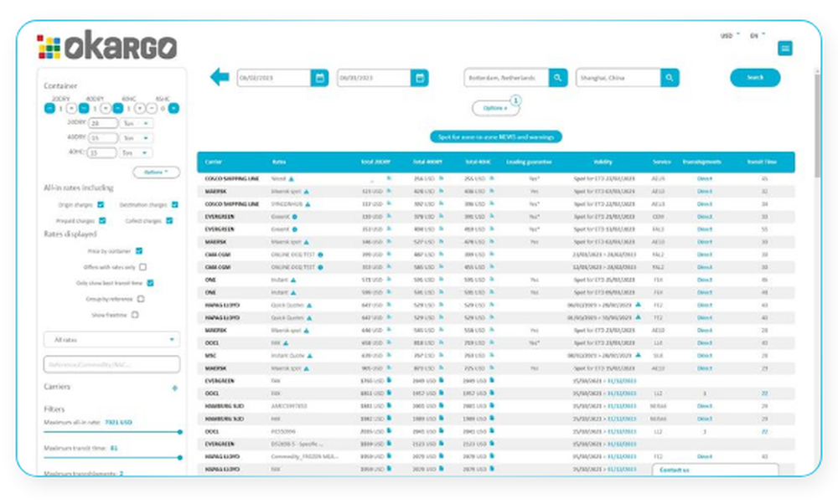
Task: Sort by the Transit Time column header
Action: [x=762, y=162]
